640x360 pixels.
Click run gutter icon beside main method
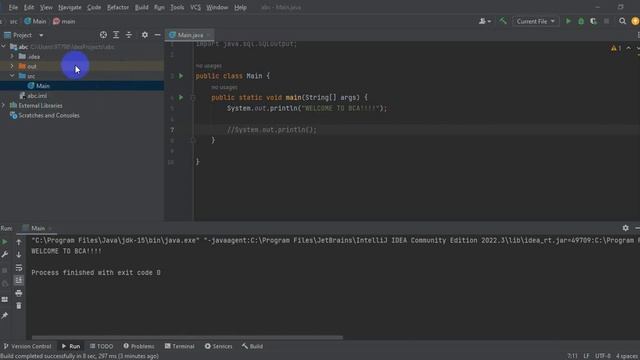181,98
